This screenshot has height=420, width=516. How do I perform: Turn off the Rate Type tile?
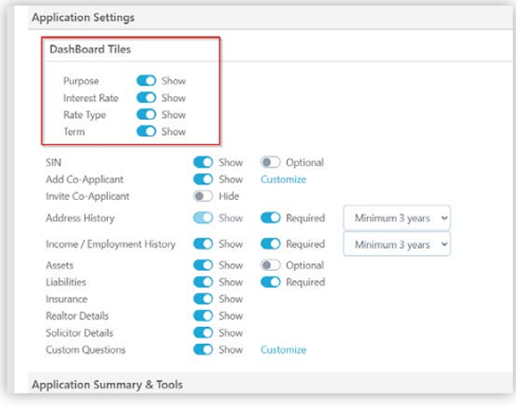click(x=146, y=115)
